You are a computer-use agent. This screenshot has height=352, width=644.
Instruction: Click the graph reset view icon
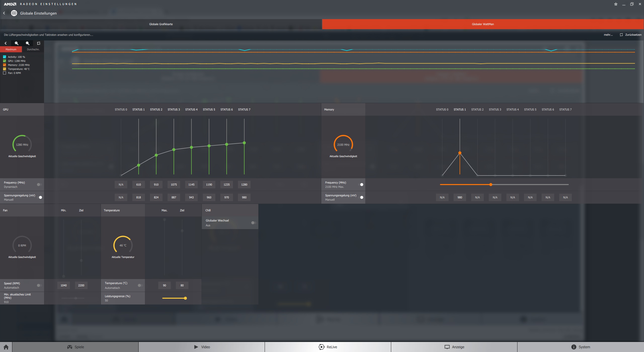click(x=38, y=43)
